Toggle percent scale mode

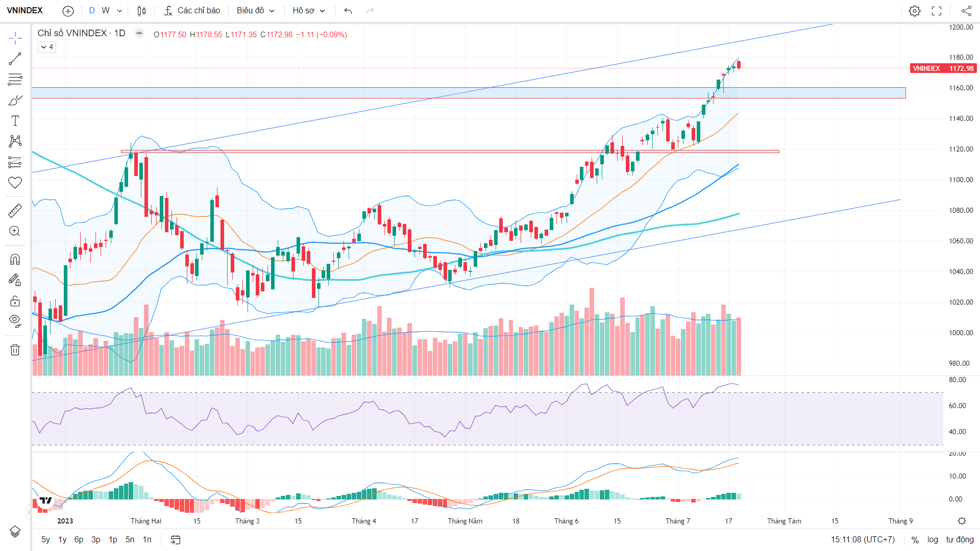915,540
